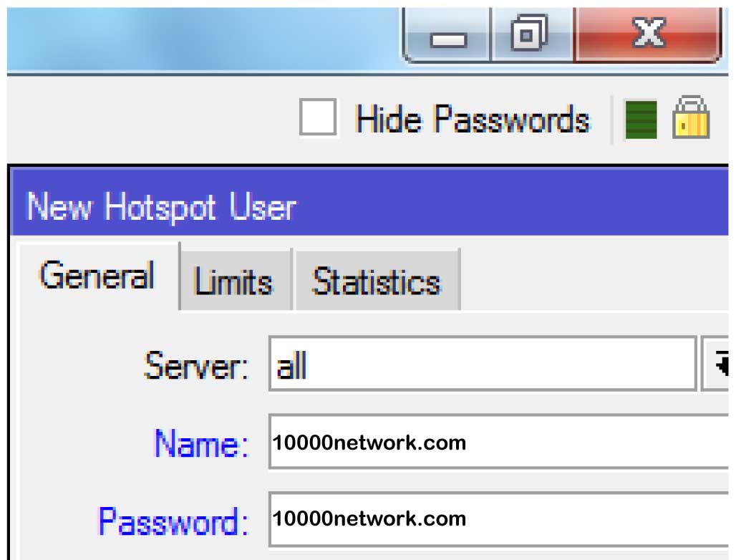736x560 pixels.
Task: Open the Statistics tab
Action: point(377,280)
